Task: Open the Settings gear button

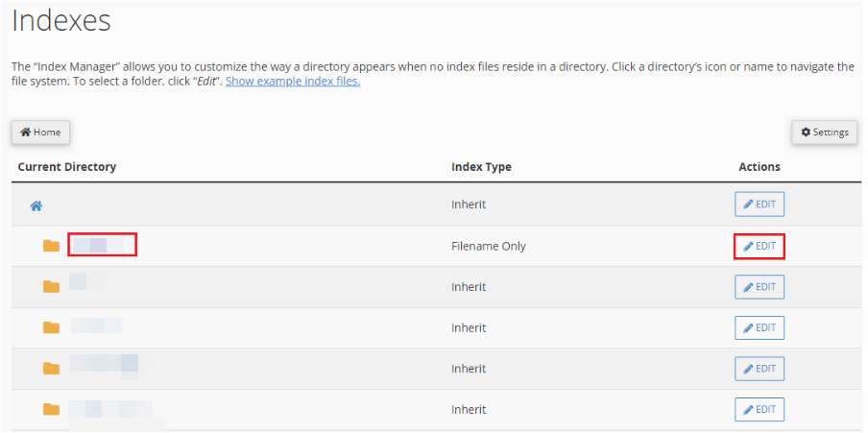Action: tap(824, 132)
